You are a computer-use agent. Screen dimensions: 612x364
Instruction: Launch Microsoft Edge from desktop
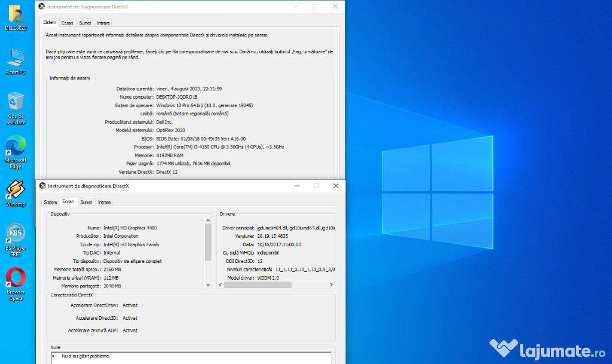point(16,146)
